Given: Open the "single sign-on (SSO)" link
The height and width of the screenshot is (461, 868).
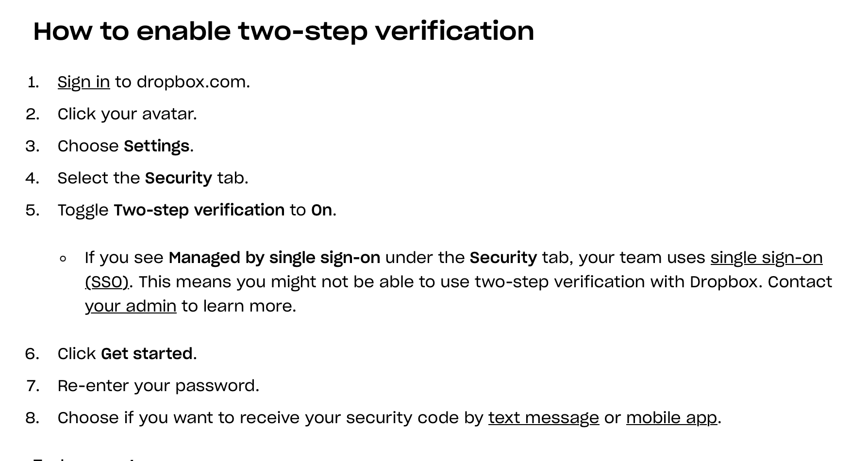Looking at the screenshot, I should coord(766,258).
